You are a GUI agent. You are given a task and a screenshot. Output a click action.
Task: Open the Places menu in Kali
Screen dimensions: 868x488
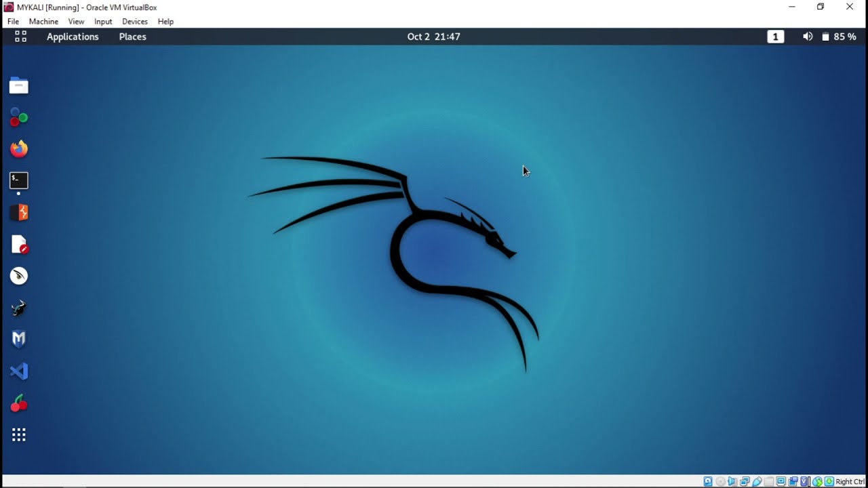133,37
